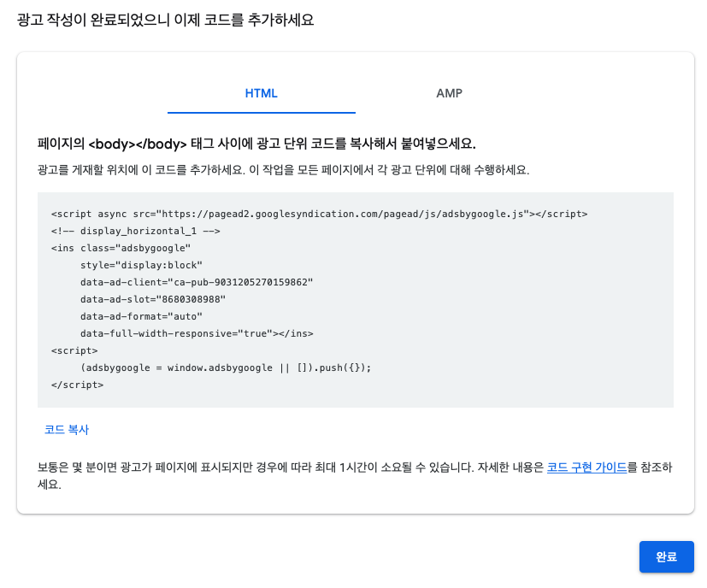The height and width of the screenshot is (588, 707).
Task: Click the 코드 복사 button
Action: 67,429
